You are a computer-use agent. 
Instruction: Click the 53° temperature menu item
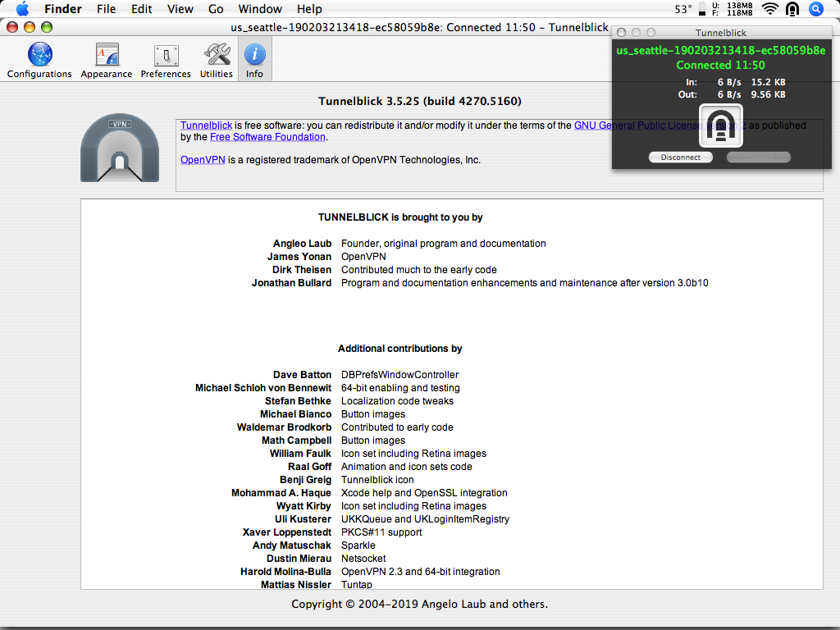683,9
